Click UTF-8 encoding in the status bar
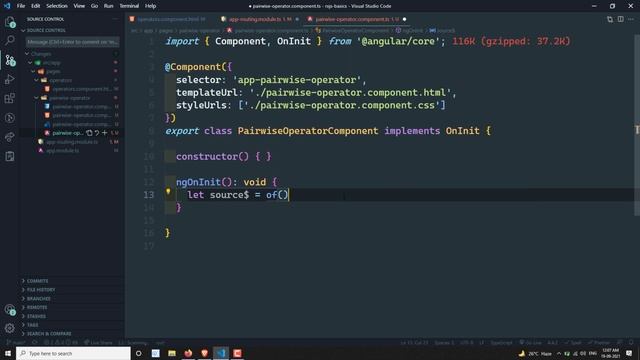Image resolution: width=640 pixels, height=360 pixels. click(x=467, y=342)
